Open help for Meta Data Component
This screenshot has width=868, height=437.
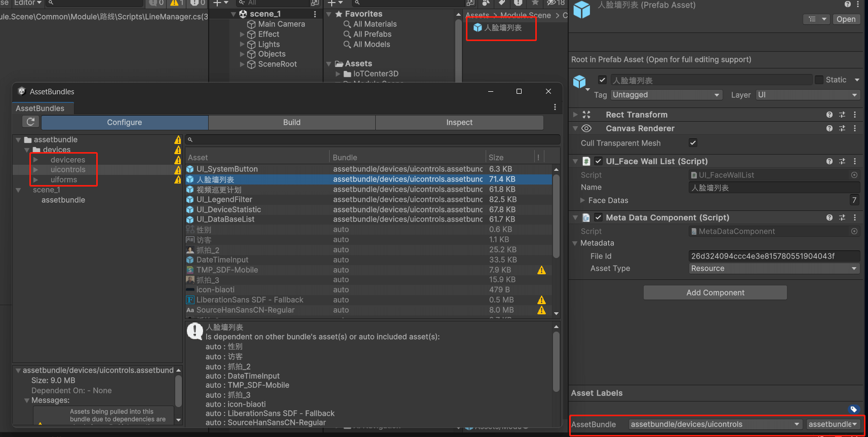[x=829, y=217]
